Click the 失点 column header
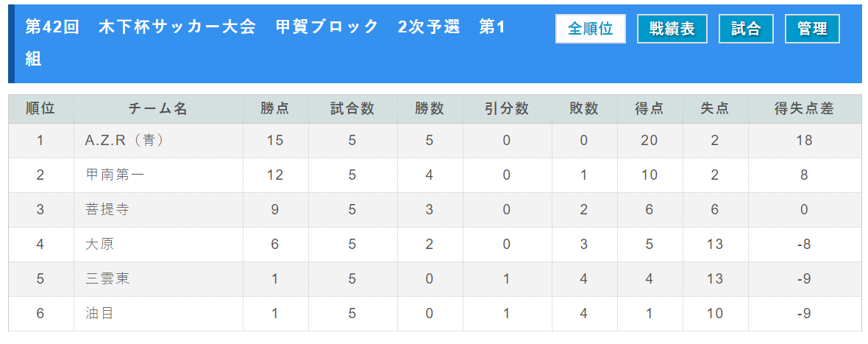 point(715,108)
